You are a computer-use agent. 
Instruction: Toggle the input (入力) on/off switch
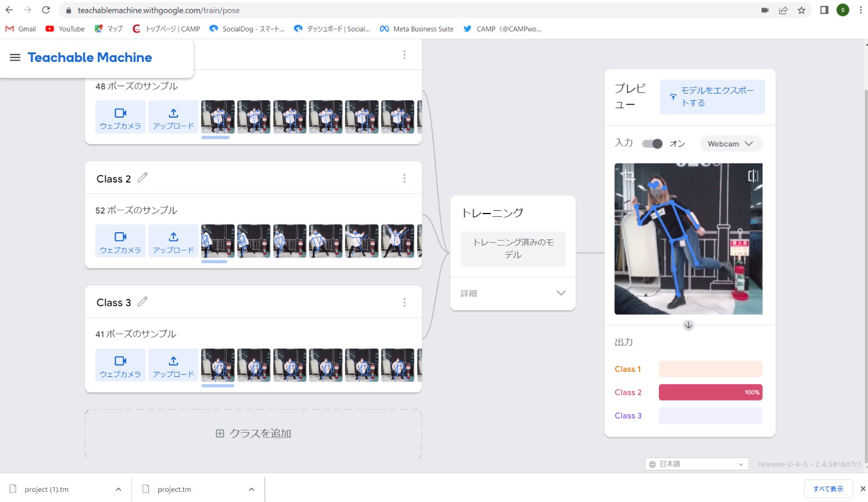click(652, 144)
